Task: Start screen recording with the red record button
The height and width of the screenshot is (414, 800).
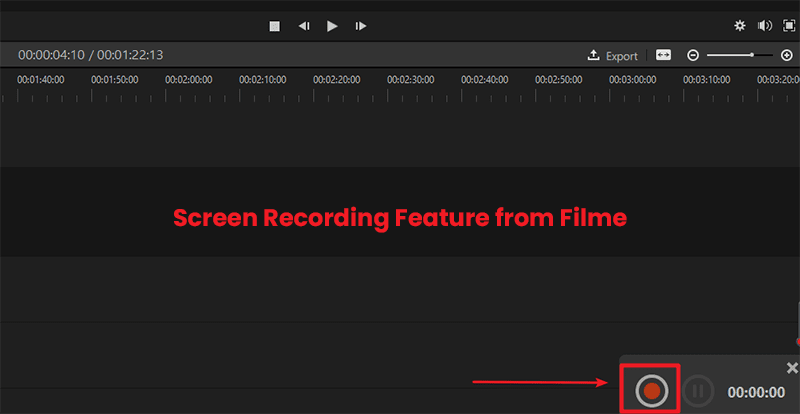Action: pos(652,391)
